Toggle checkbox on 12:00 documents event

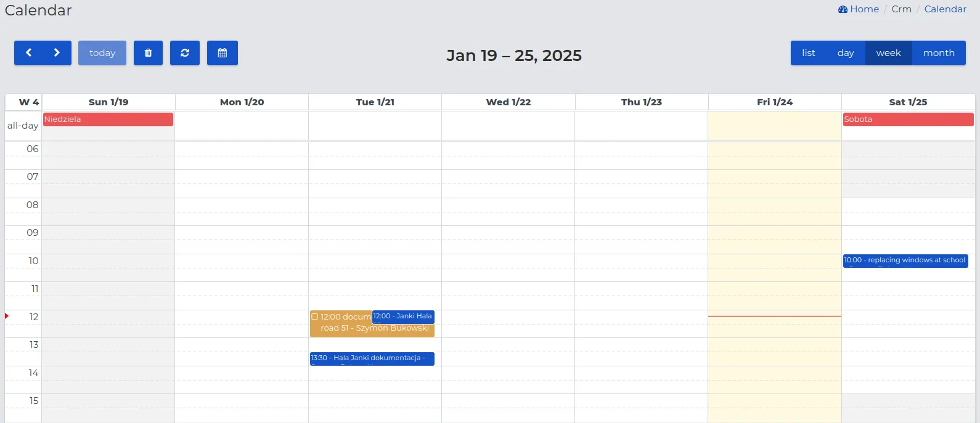pos(315,316)
